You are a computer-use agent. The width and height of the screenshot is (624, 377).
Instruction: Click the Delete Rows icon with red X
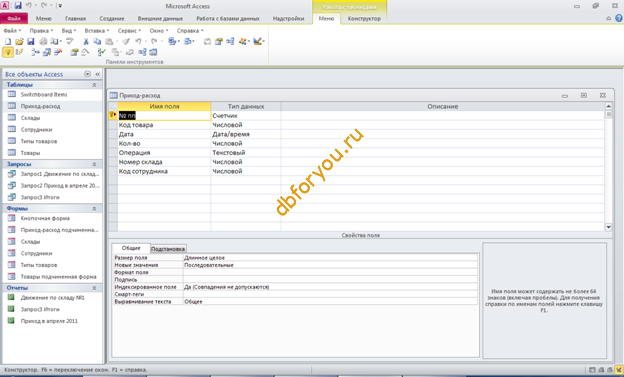58,52
